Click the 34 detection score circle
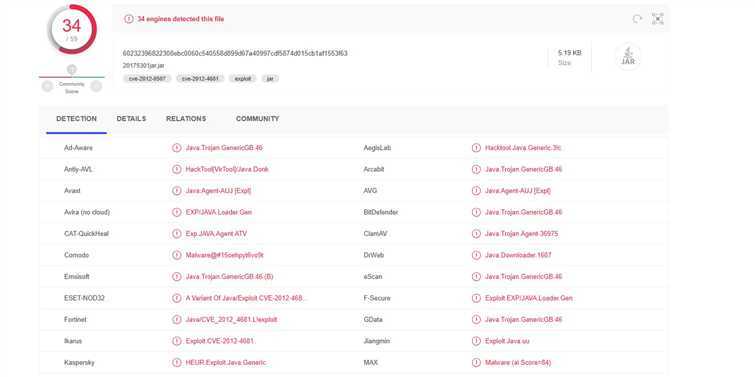Screen dimensions: 755x377 click(72, 29)
